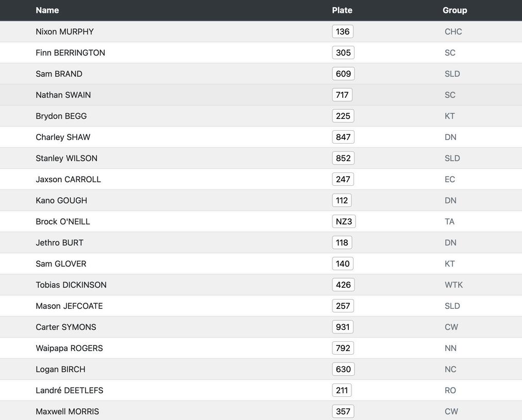Click plate badge 931
Image resolution: width=522 pixels, height=420 pixels.
point(343,327)
